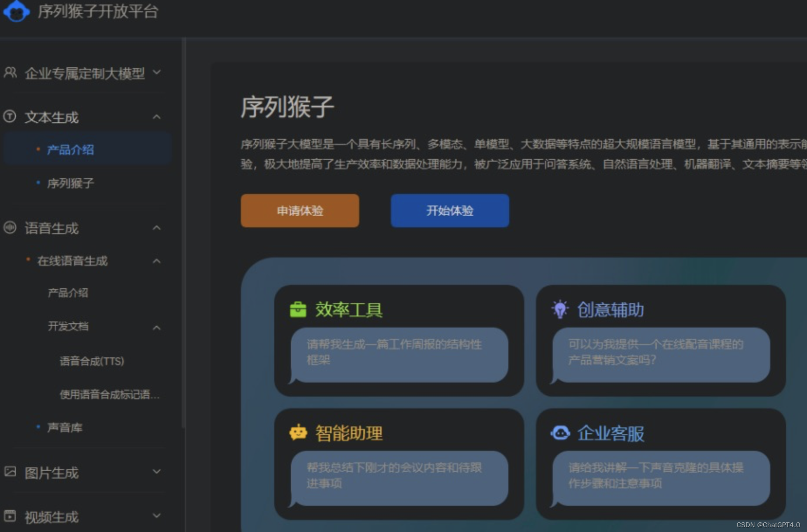The width and height of the screenshot is (807, 532).
Task: Click the purple lightbulb 创意辅助 icon
Action: (x=560, y=309)
